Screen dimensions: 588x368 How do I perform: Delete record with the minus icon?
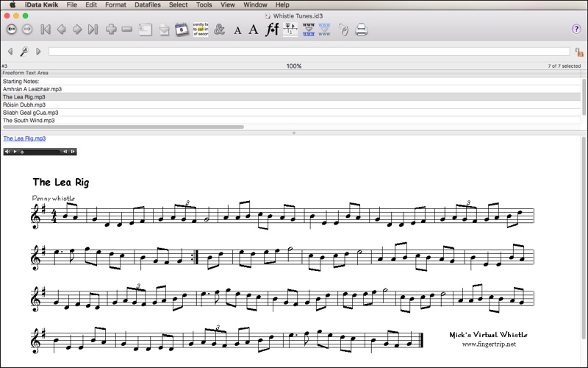127,29
